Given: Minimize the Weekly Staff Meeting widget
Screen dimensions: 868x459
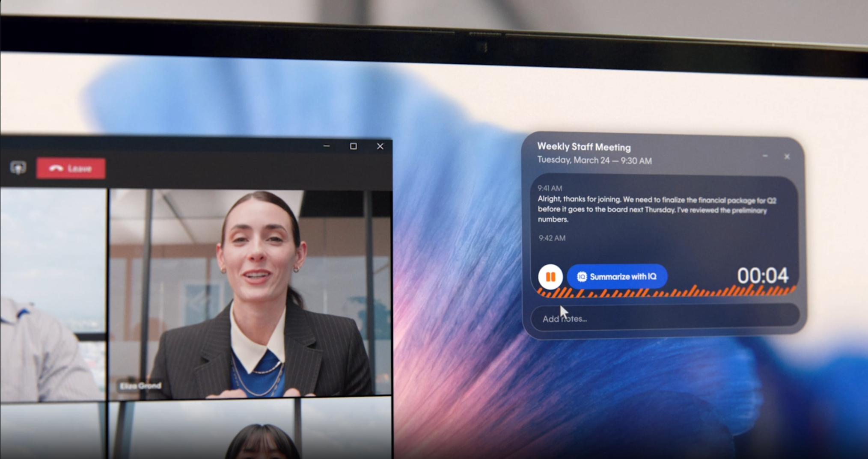Looking at the screenshot, I should coord(765,156).
